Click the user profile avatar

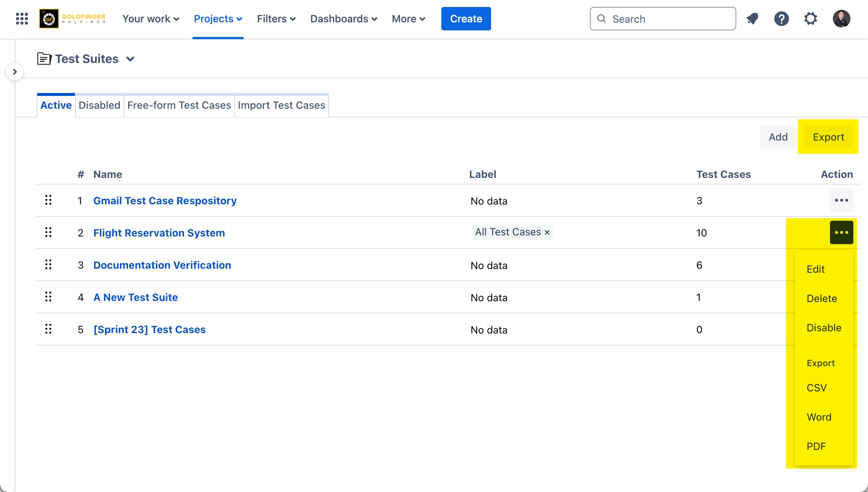841,19
